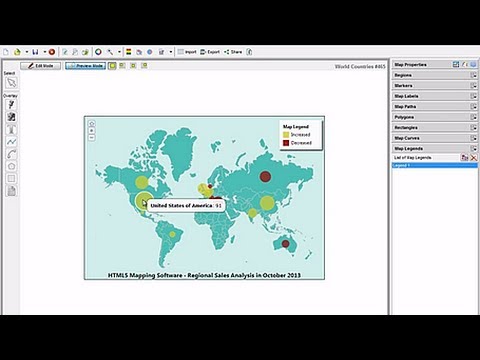Expand the Map Labels section arrow
Image resolution: width=480 pixels, height=360 pixels.
[474, 96]
